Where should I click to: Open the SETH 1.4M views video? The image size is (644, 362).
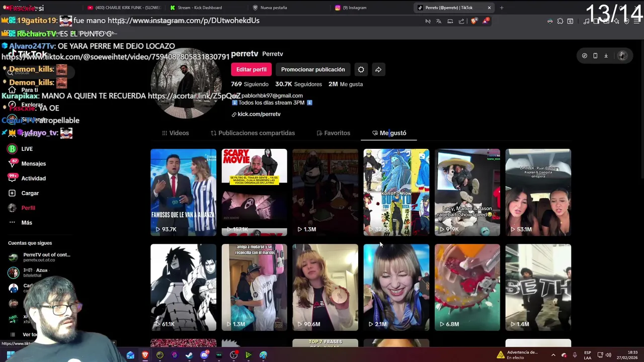coord(538,287)
